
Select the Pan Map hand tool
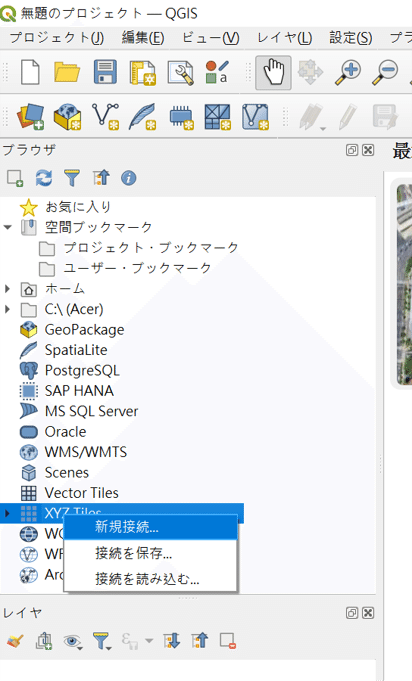pos(273,73)
